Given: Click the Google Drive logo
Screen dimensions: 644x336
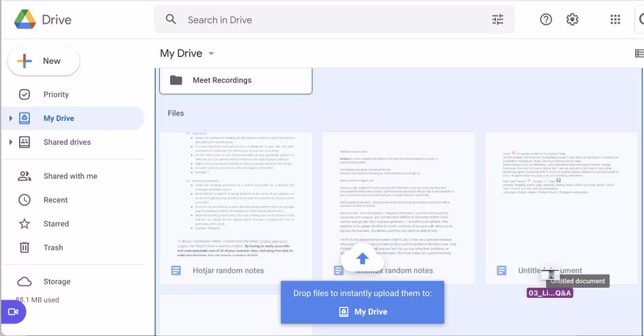Looking at the screenshot, I should [x=25, y=19].
